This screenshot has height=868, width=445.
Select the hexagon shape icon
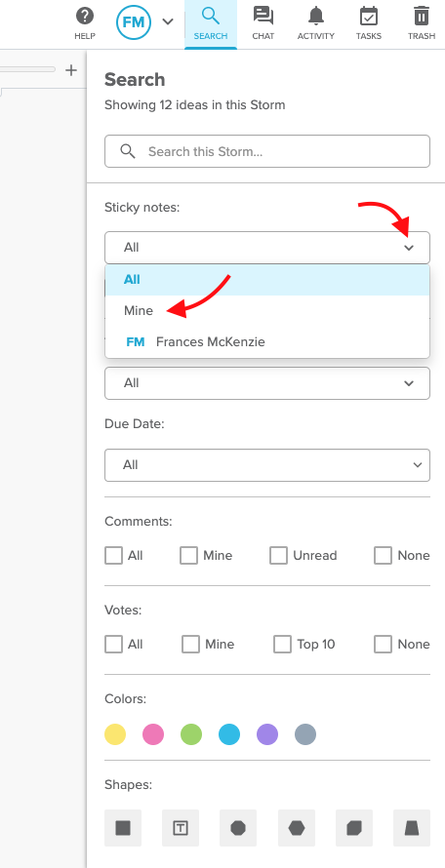tap(297, 828)
